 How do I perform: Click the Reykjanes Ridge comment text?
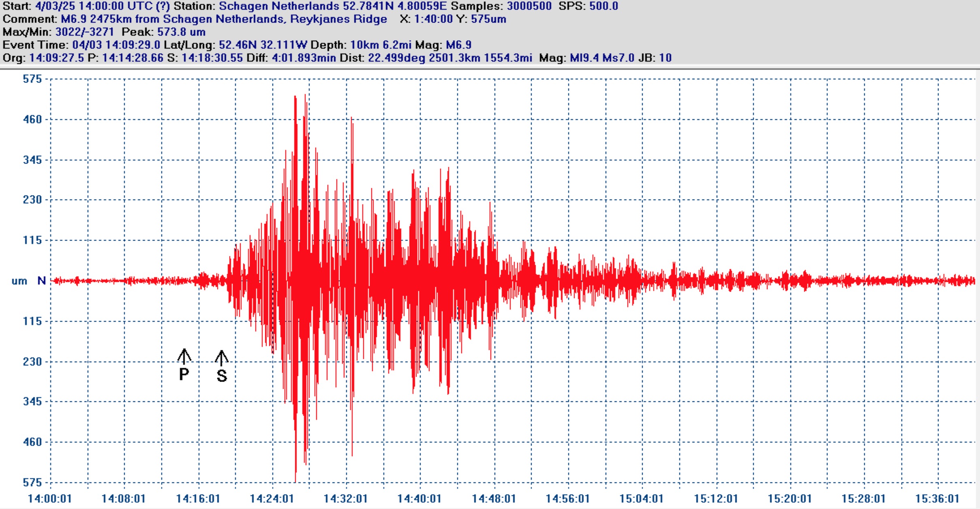pos(338,19)
